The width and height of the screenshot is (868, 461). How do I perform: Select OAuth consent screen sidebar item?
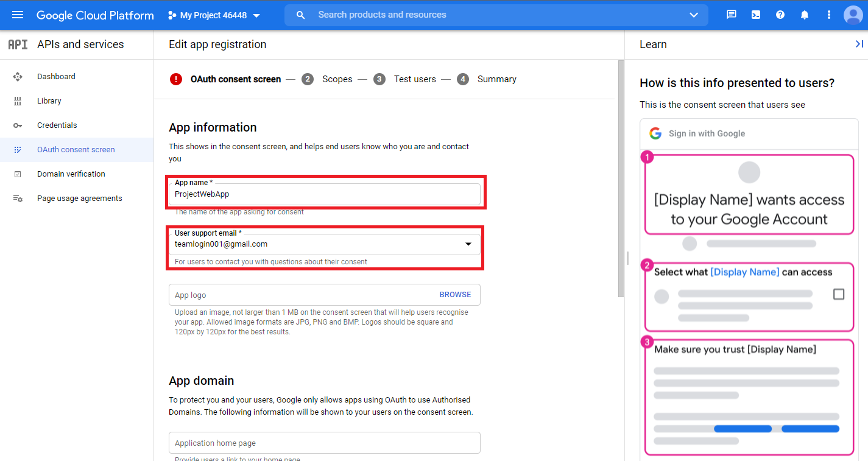pyautogui.click(x=77, y=150)
